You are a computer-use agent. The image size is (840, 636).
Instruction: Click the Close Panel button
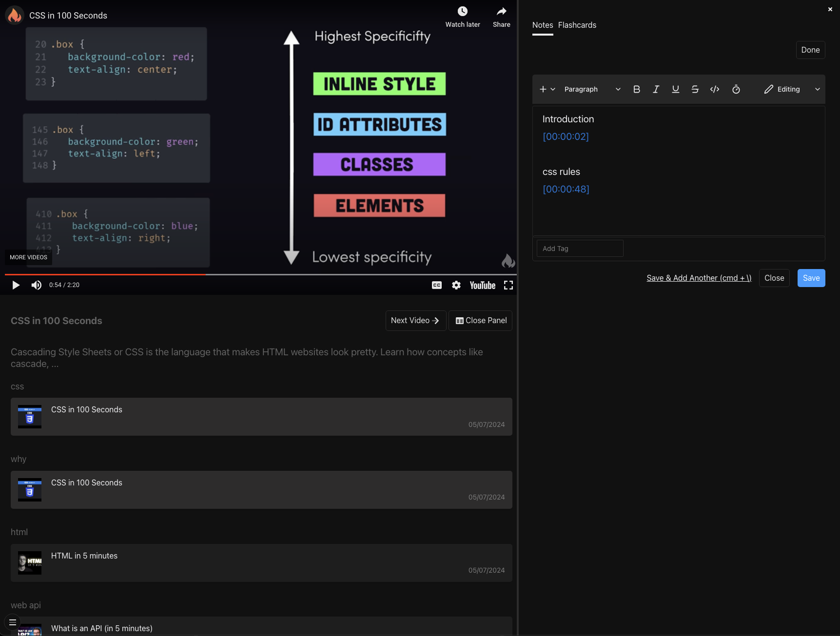click(481, 321)
